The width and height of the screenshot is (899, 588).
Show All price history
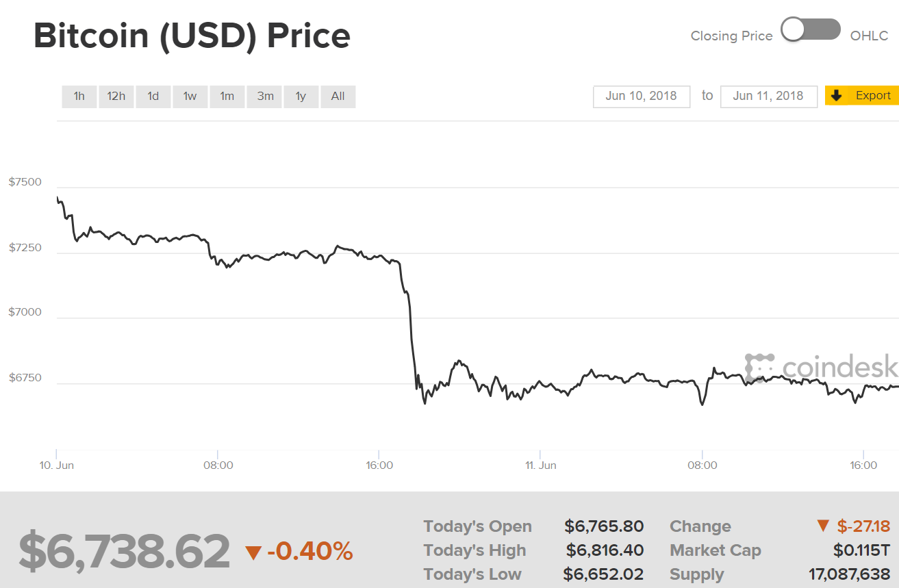(338, 97)
